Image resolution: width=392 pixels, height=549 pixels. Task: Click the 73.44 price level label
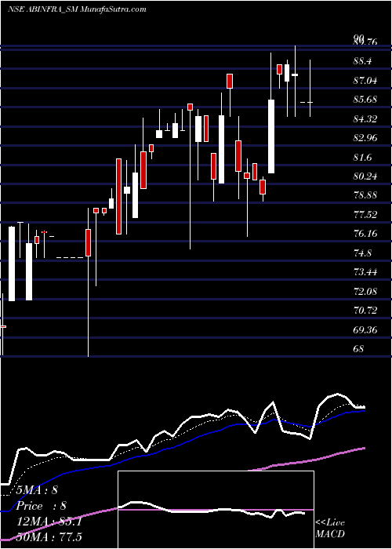pyautogui.click(x=365, y=272)
